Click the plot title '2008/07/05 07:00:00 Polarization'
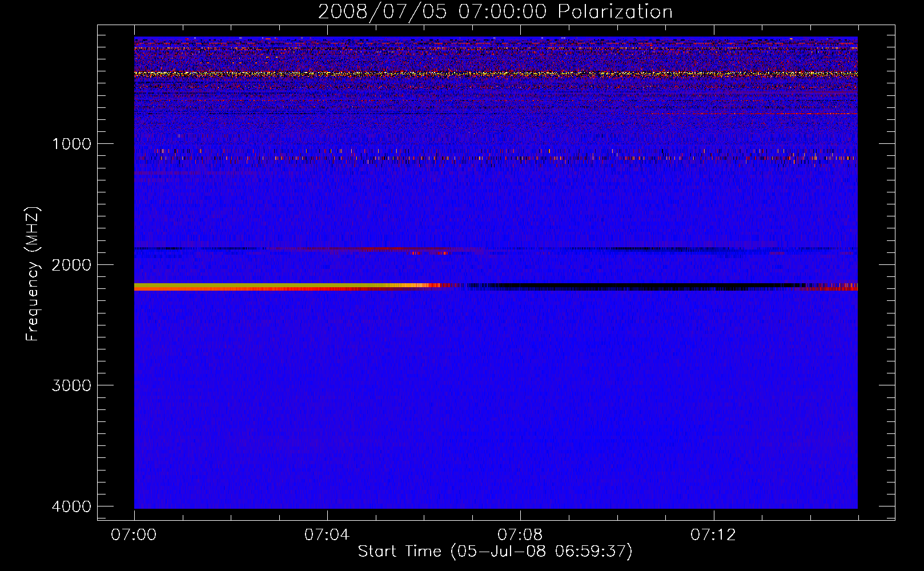 tap(495, 11)
